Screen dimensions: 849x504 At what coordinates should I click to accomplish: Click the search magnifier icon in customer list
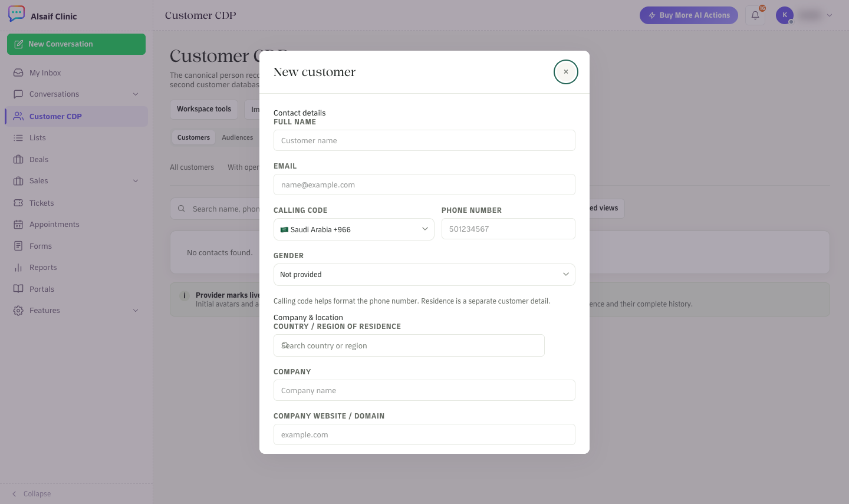click(182, 209)
